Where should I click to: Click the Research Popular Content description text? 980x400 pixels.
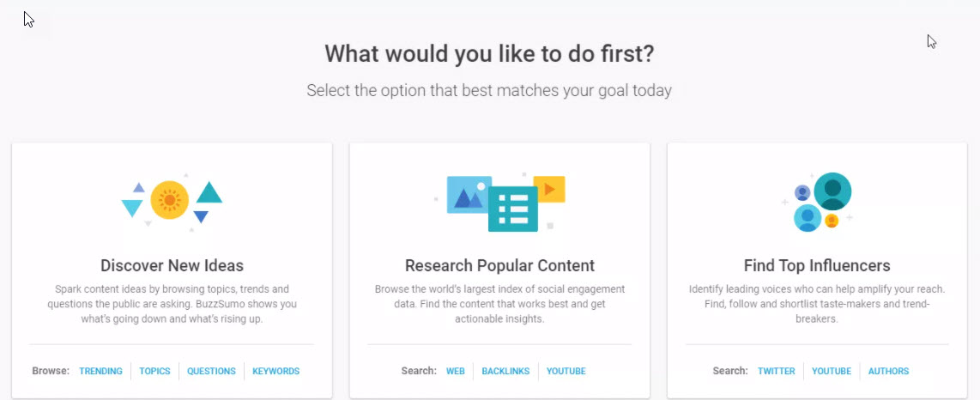pyautogui.click(x=499, y=304)
